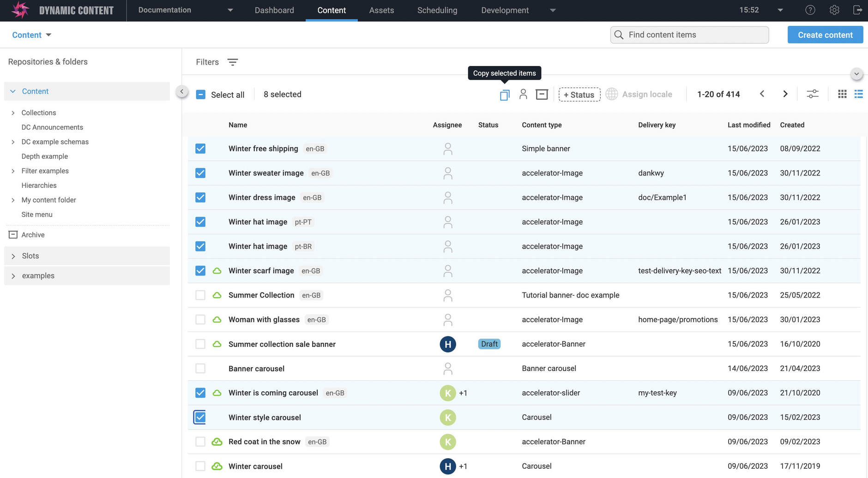868x478 pixels.
Task: Click the Dynamic Content logo
Action: point(63,10)
